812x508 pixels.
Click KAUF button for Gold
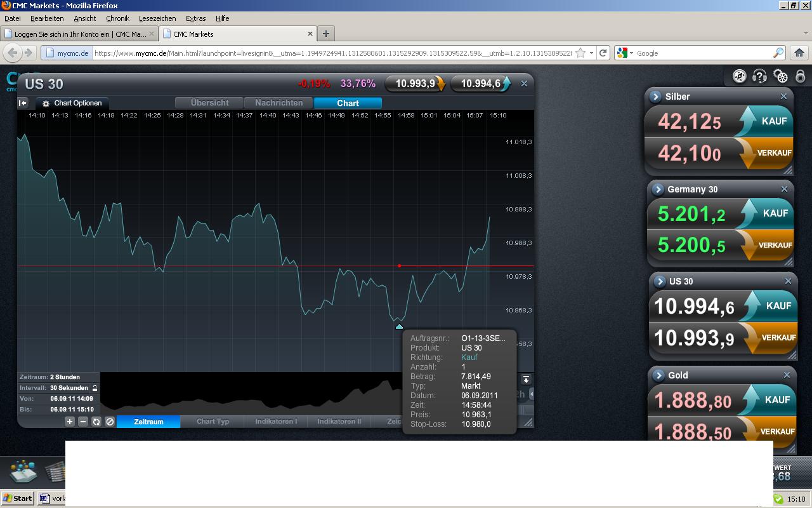(768, 400)
